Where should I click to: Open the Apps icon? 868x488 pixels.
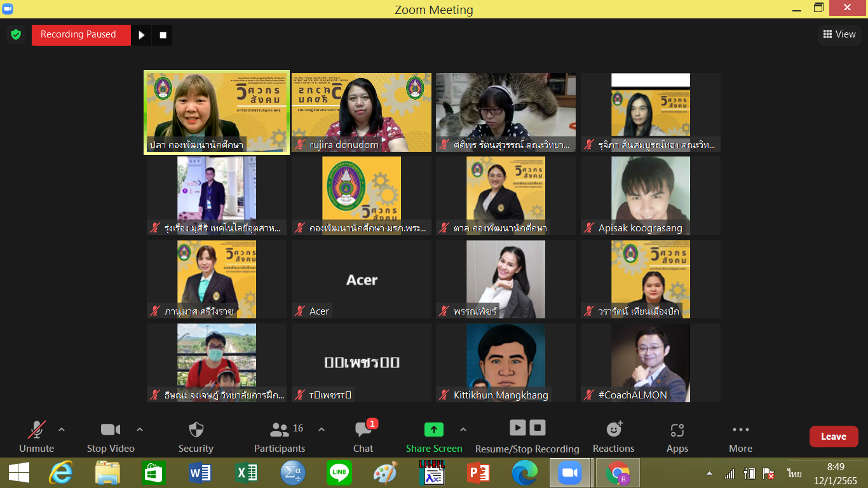click(677, 430)
